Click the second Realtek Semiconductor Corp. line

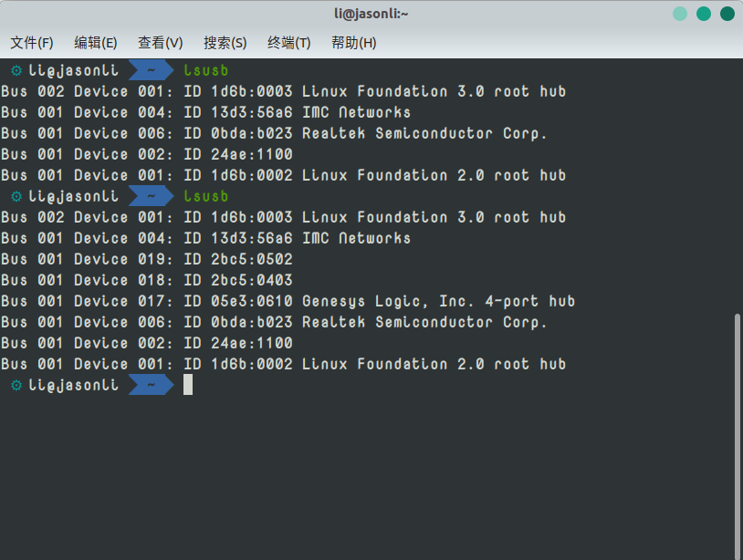274,322
